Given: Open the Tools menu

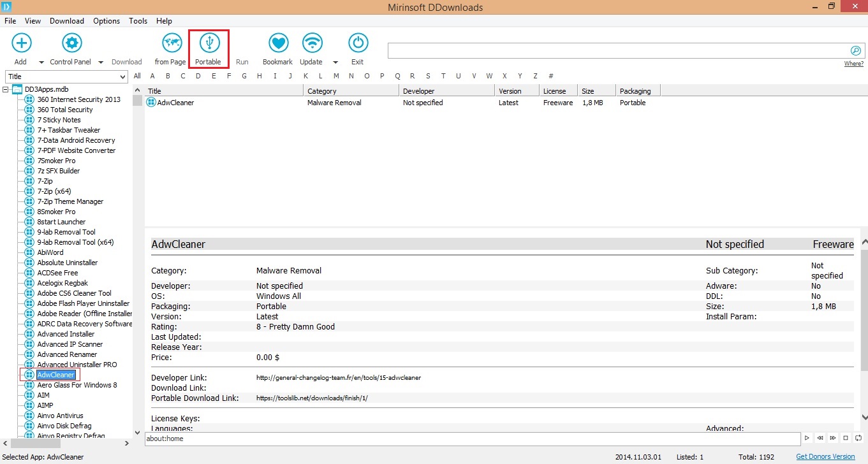Looking at the screenshot, I should pos(138,21).
